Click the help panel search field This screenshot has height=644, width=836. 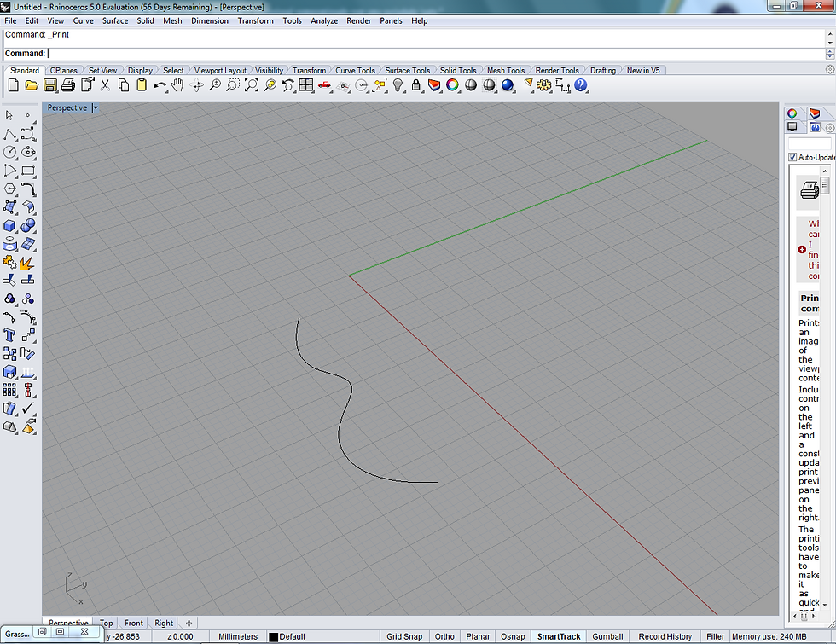810,143
